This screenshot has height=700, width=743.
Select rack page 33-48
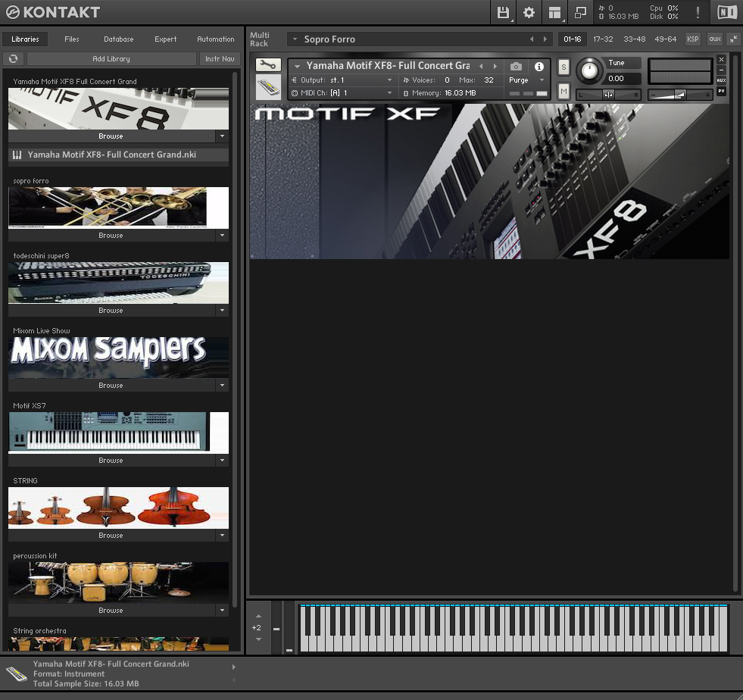pyautogui.click(x=634, y=39)
